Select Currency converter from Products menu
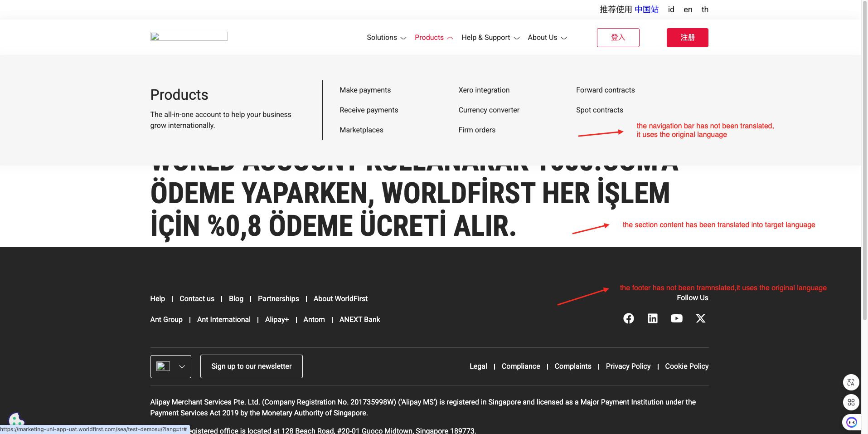This screenshot has width=868, height=434. pos(489,110)
